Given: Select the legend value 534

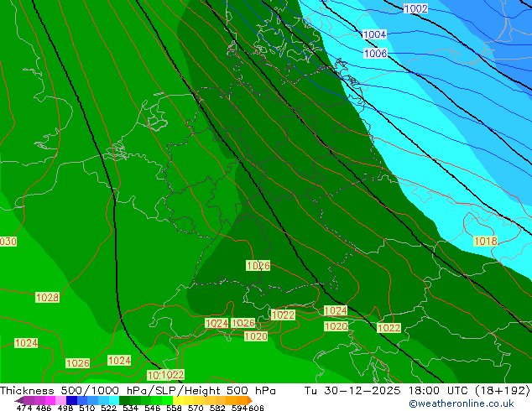Looking at the screenshot, I should pyautogui.click(x=130, y=408).
